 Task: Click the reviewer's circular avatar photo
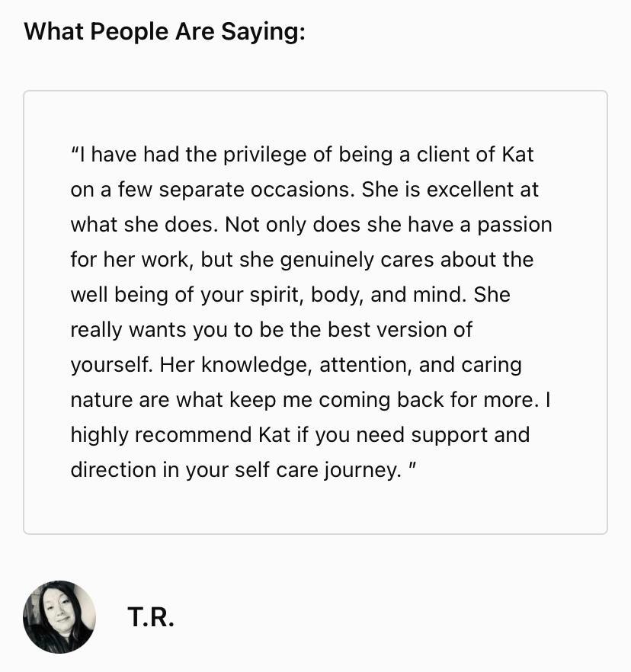[x=59, y=616]
